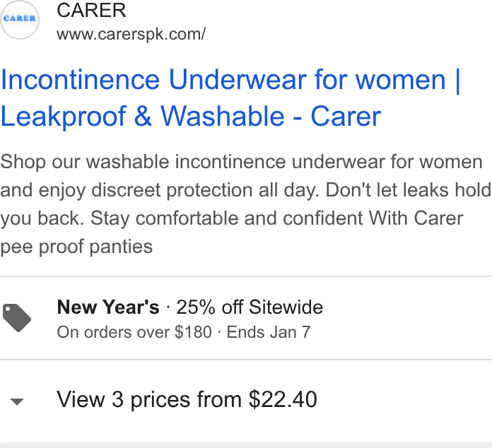This screenshot has width=492, height=448.
Task: Open 'Incontinence Underwear for women' headline
Action: point(223,80)
